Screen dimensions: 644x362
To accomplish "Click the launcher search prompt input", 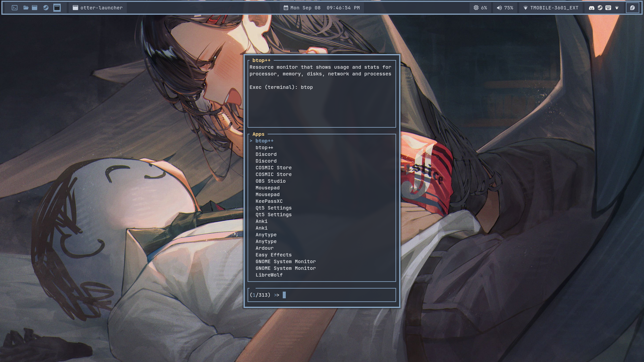I will [x=322, y=295].
